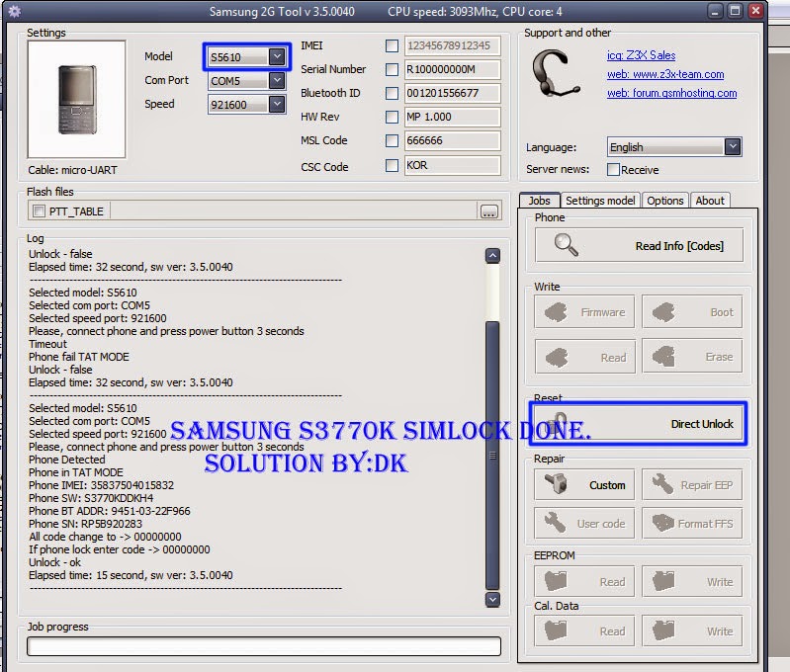Tick the HW Rev checkbox
Viewport: 790px width, 672px height.
tap(392, 117)
